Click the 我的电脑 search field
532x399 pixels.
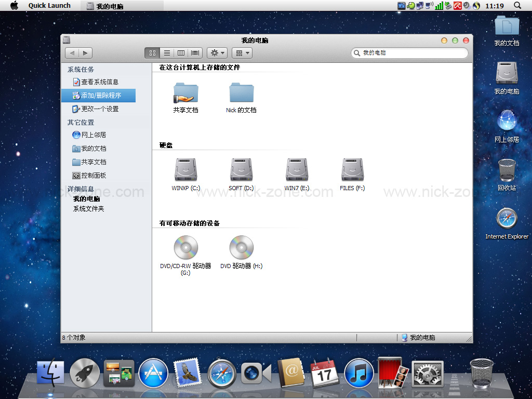coord(409,53)
